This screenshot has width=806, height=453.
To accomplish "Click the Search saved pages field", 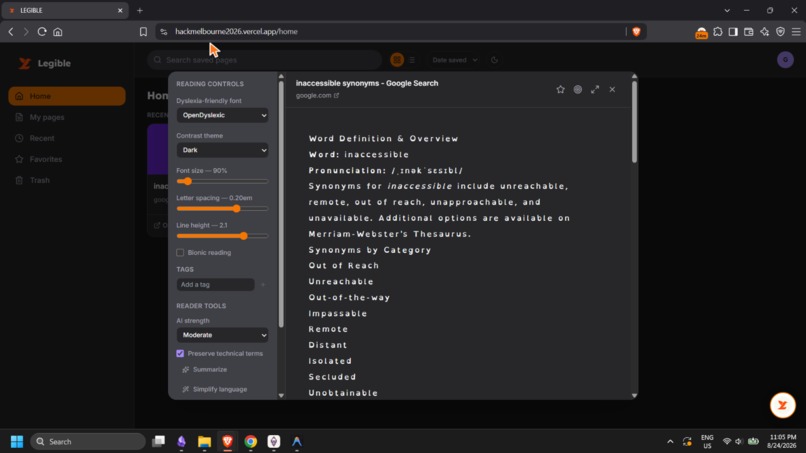I will pyautogui.click(x=264, y=60).
